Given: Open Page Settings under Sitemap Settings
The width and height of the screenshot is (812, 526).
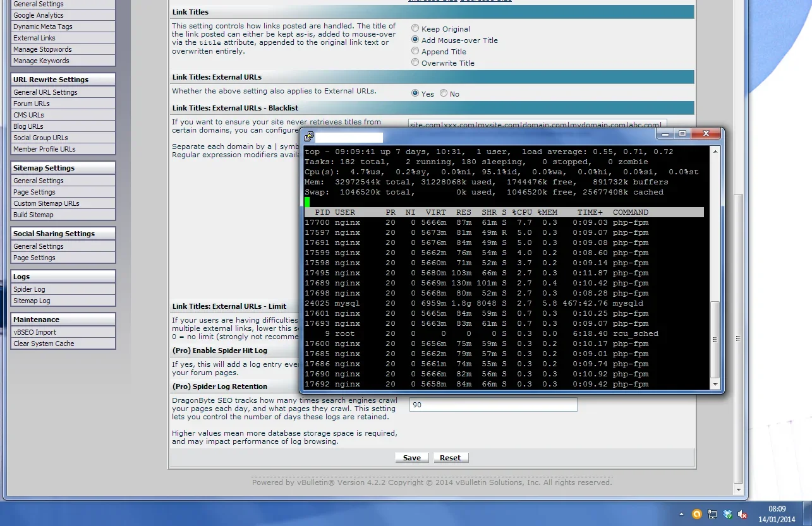Looking at the screenshot, I should (x=63, y=192).
